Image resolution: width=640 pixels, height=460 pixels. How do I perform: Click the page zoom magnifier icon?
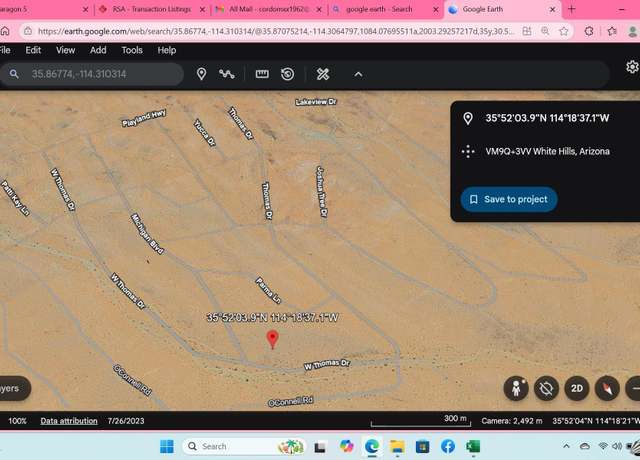coord(545,31)
